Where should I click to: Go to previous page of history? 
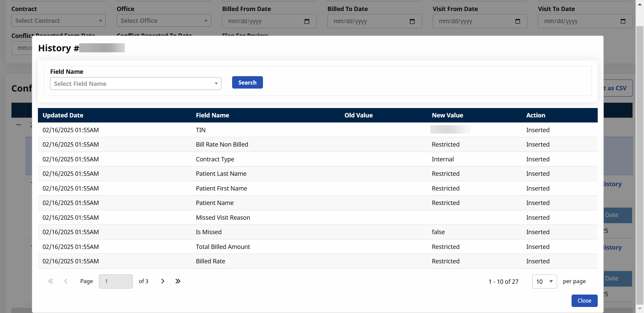(66, 281)
